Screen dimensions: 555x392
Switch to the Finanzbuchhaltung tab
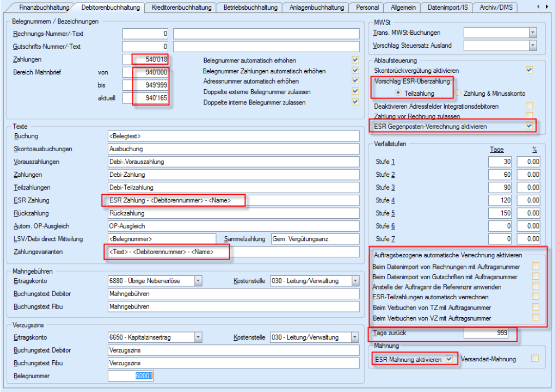point(43,7)
